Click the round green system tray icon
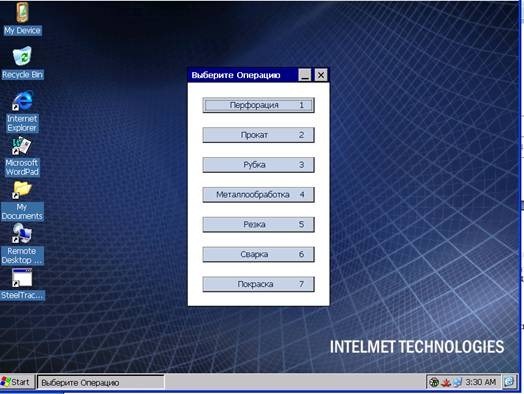This screenshot has width=524, height=394. [434, 382]
